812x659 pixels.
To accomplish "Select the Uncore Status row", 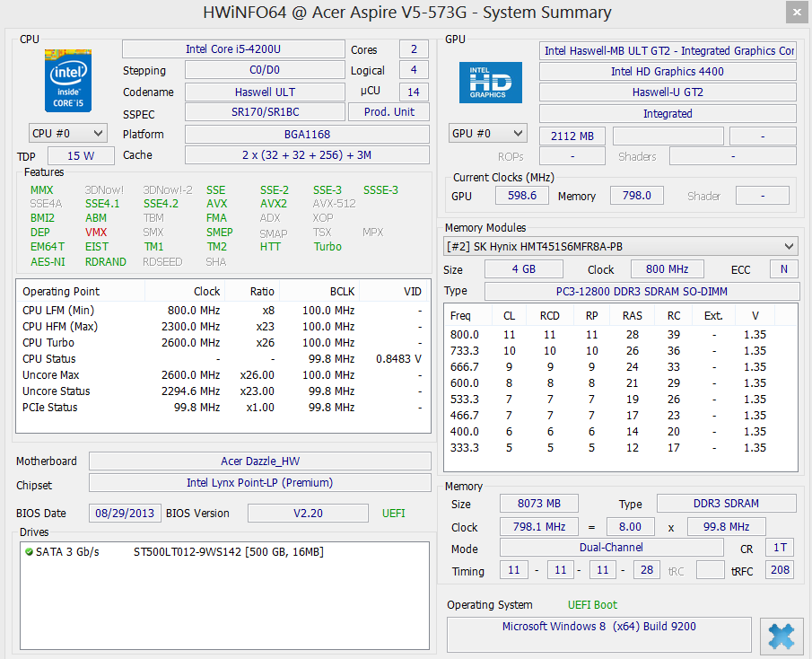I will [x=223, y=391].
